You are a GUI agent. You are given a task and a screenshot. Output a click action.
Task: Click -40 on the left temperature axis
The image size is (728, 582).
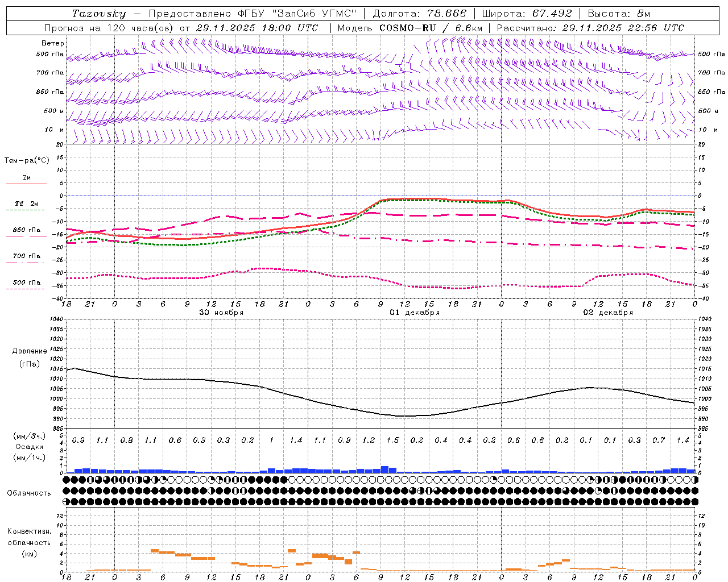click(59, 298)
